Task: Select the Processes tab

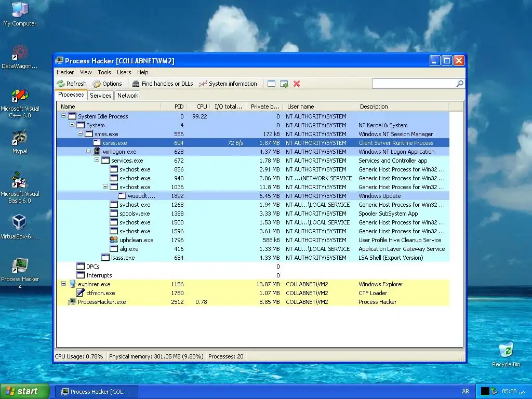Action: point(71,95)
